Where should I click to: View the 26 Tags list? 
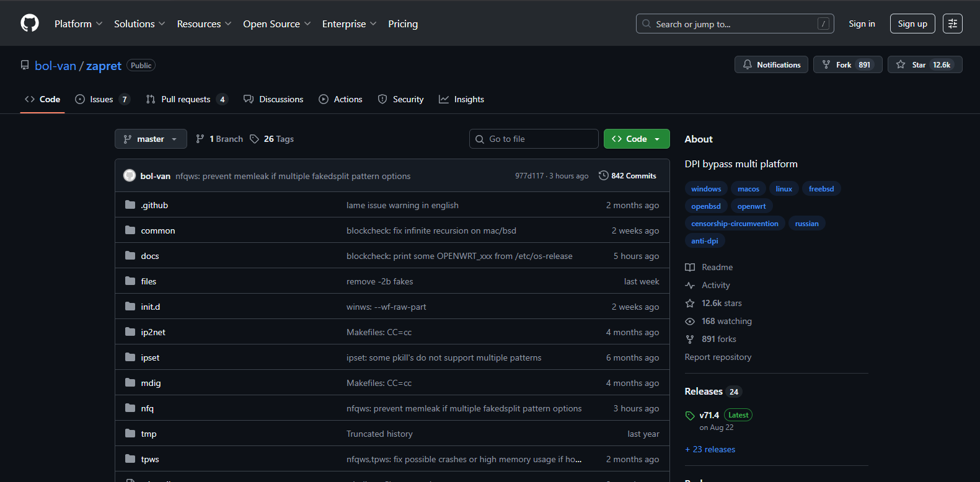[272, 139]
